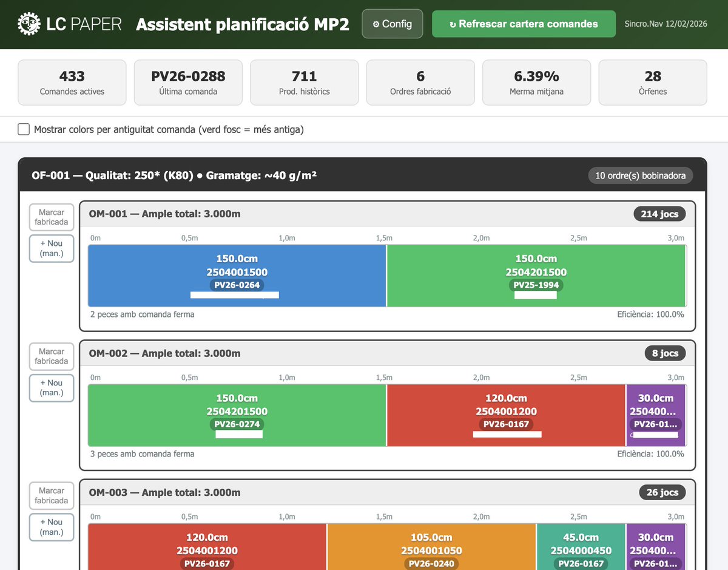Select the 6 Ordres fabricació card

point(420,83)
